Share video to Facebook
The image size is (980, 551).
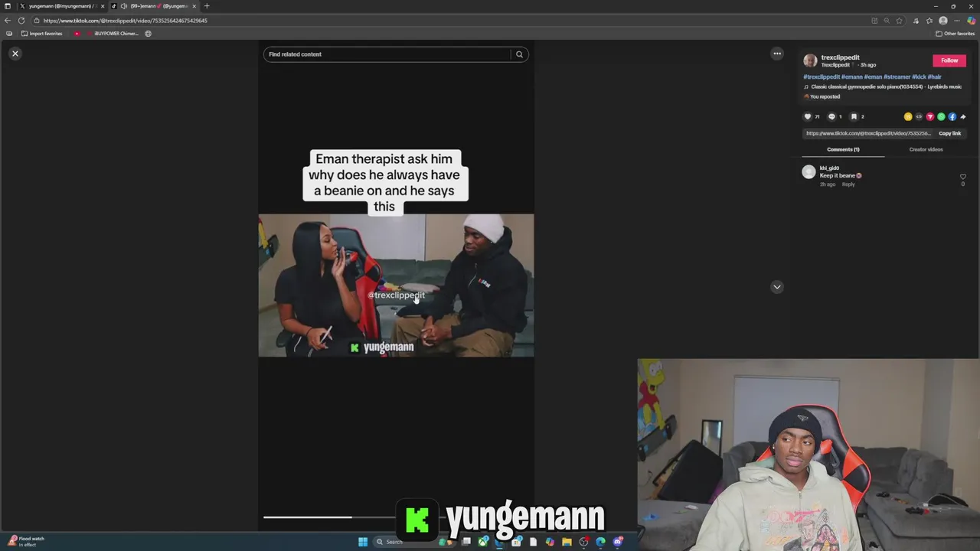tap(952, 117)
